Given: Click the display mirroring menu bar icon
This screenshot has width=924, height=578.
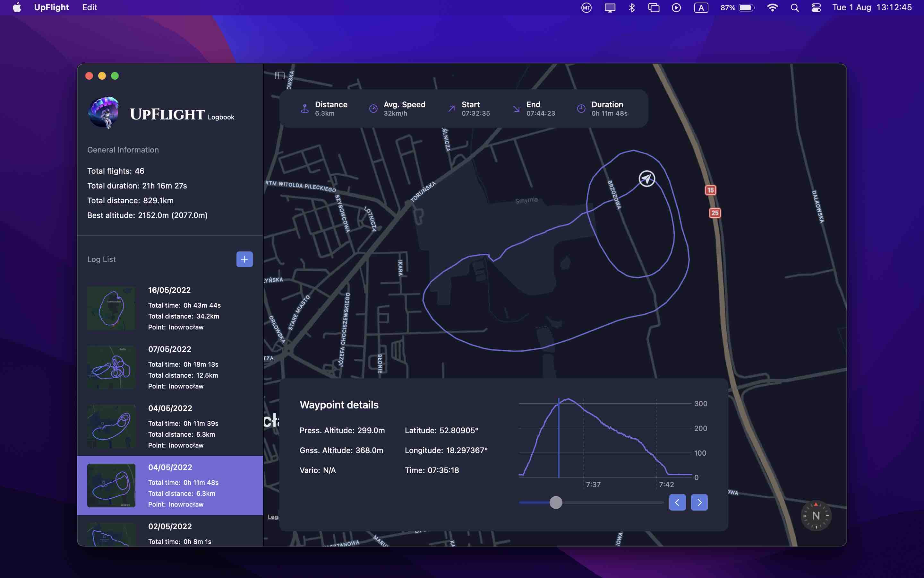Looking at the screenshot, I should 610,8.
